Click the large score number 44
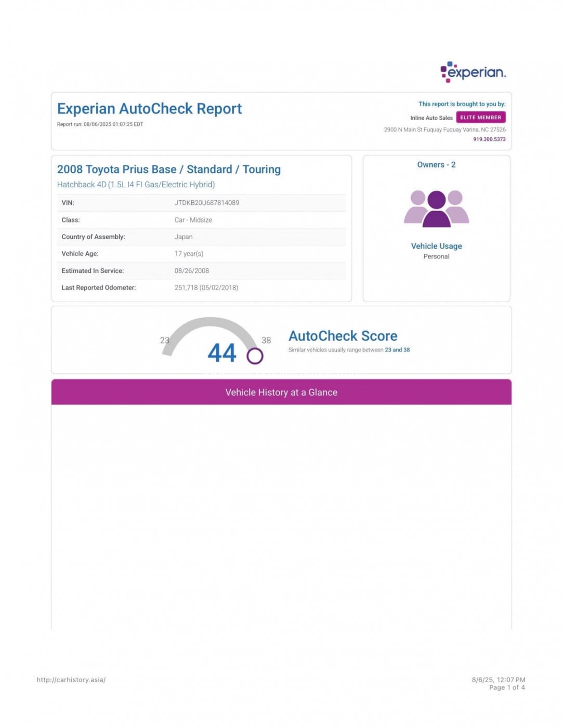The width and height of the screenshot is (563, 728). (222, 353)
